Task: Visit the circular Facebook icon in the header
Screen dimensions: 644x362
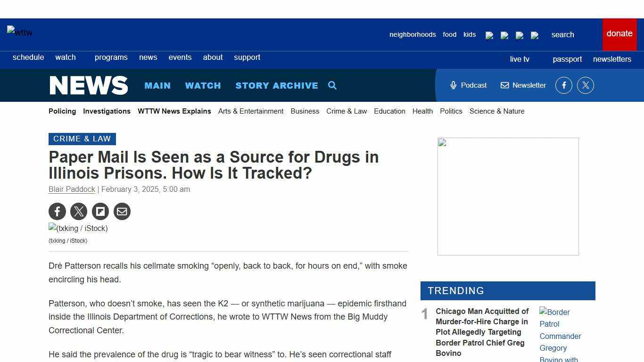Action: click(x=564, y=85)
